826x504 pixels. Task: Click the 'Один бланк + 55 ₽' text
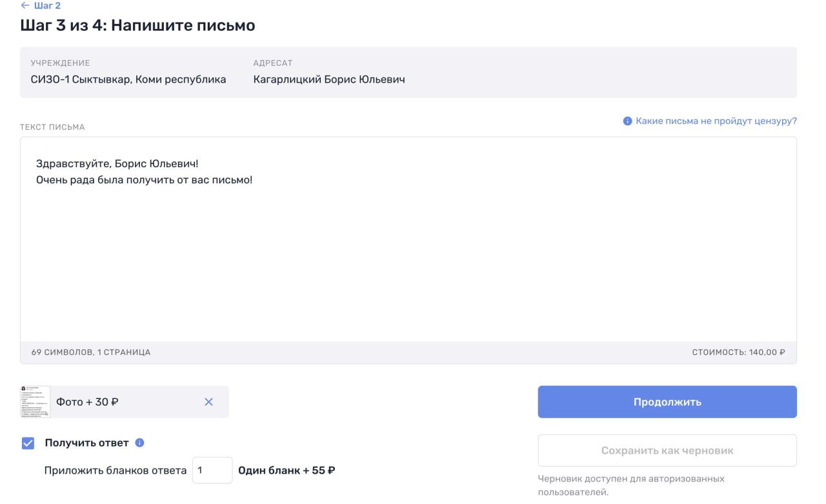[287, 470]
